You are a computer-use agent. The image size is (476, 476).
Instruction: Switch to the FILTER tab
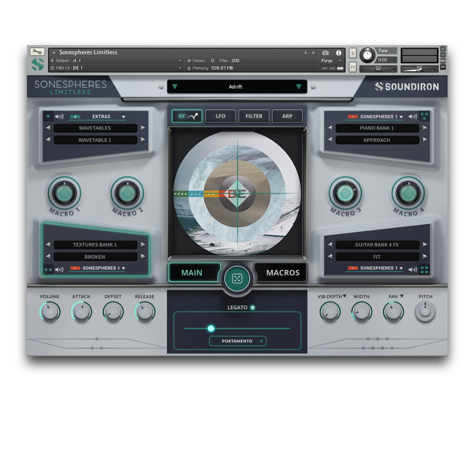(x=254, y=116)
